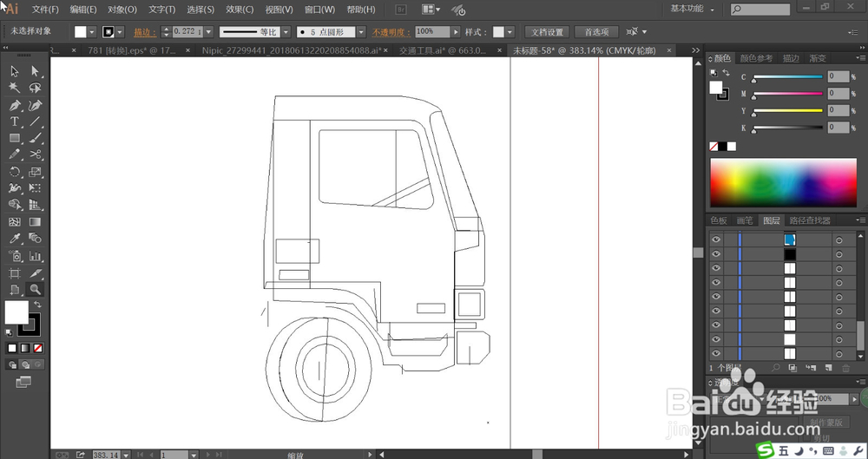Screen dimensions: 868x459
Task: Select the Magic Wand tool
Action: pyautogui.click(x=15, y=88)
